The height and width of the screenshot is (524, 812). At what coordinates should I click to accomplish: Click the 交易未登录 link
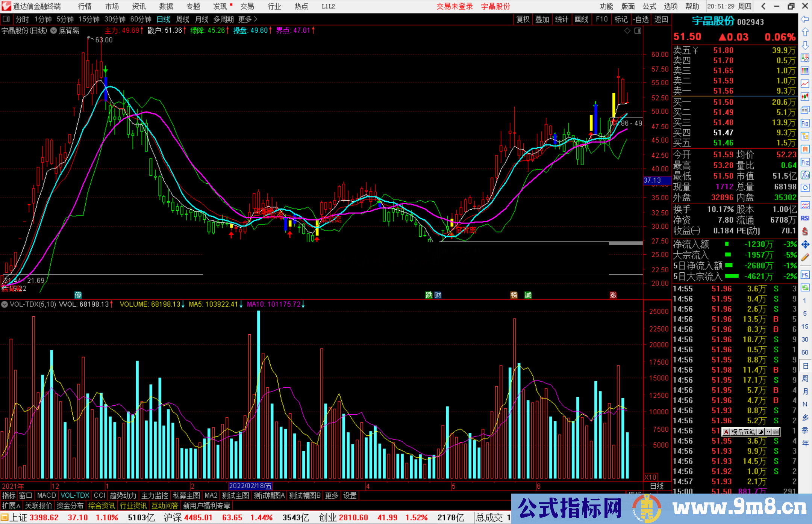coord(454,6)
